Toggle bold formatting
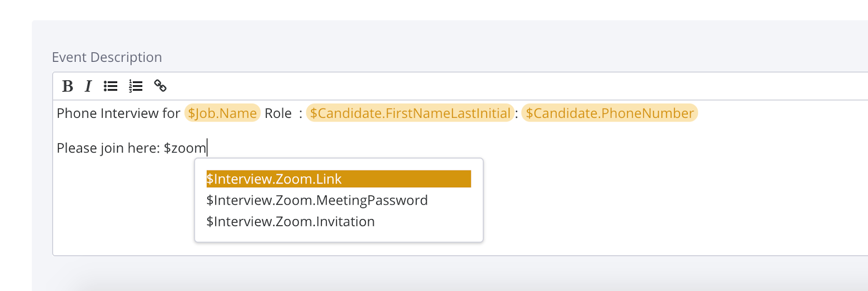Viewport: 868px width, 291px height. click(68, 86)
